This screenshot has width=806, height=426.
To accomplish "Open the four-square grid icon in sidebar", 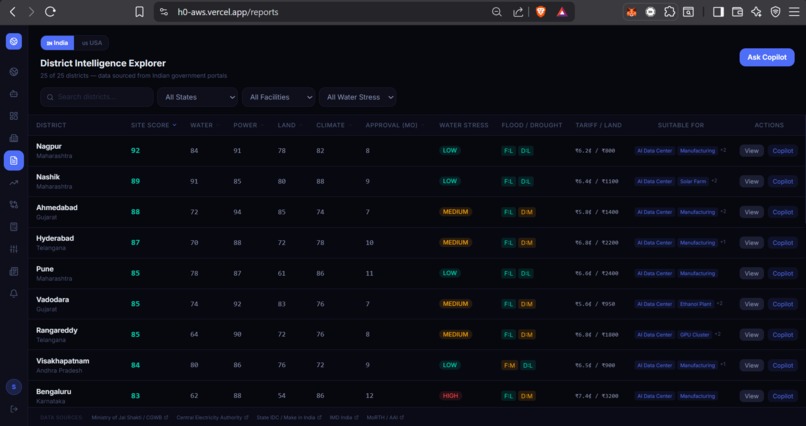I will tap(14, 116).
